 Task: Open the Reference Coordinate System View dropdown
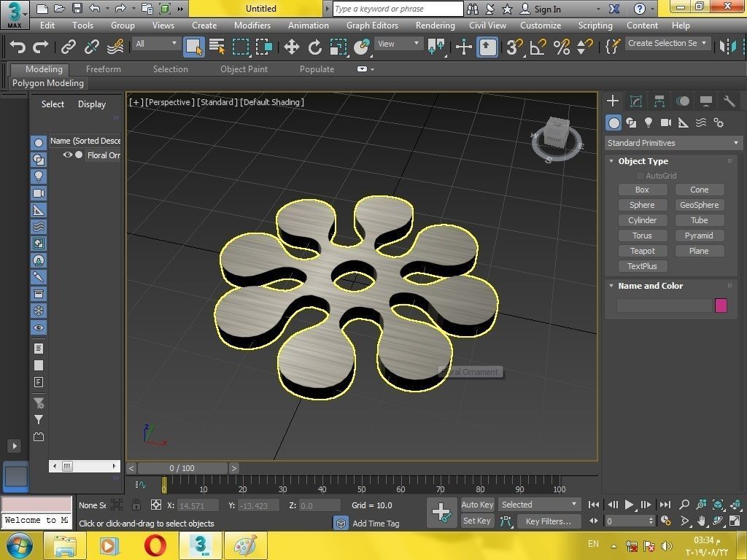coord(398,44)
